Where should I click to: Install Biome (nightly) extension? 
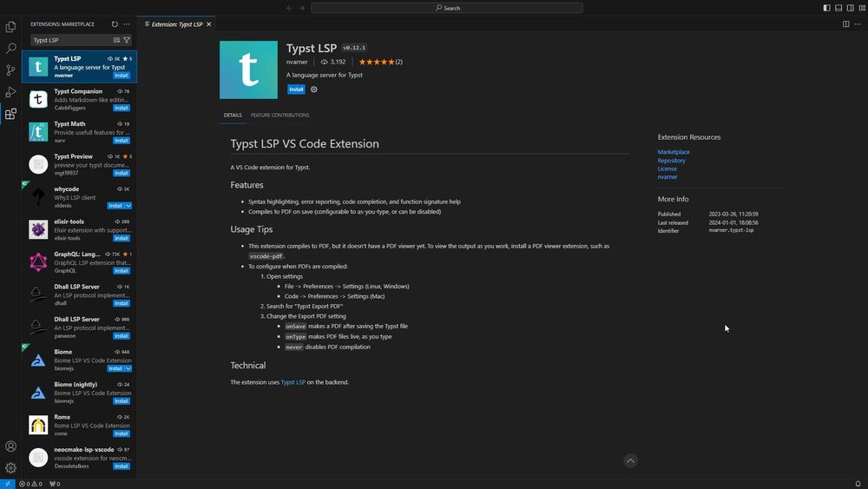[122, 401]
